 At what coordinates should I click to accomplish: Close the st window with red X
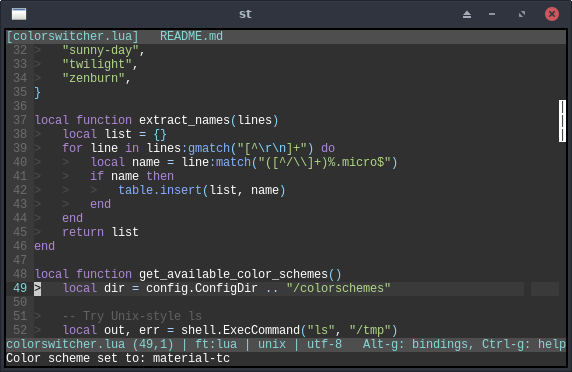pyautogui.click(x=552, y=14)
